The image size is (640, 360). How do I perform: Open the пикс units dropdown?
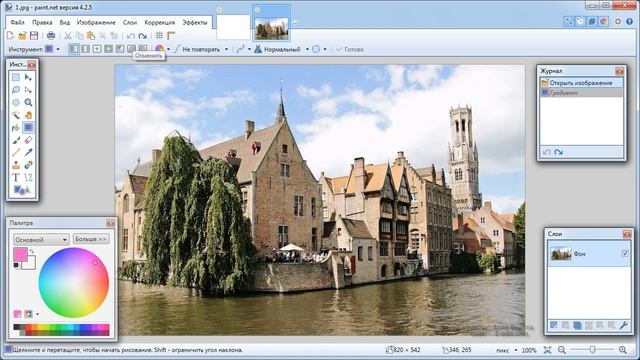click(506, 350)
